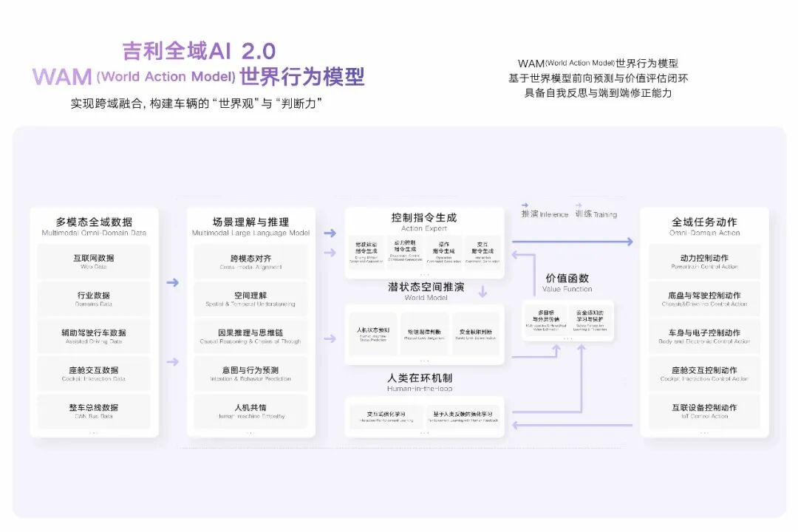Click the subtitle "实现跨域融合, 构建车辆的世界观与判断力"
Viewport: 798px width, 532px height.
click(x=197, y=103)
